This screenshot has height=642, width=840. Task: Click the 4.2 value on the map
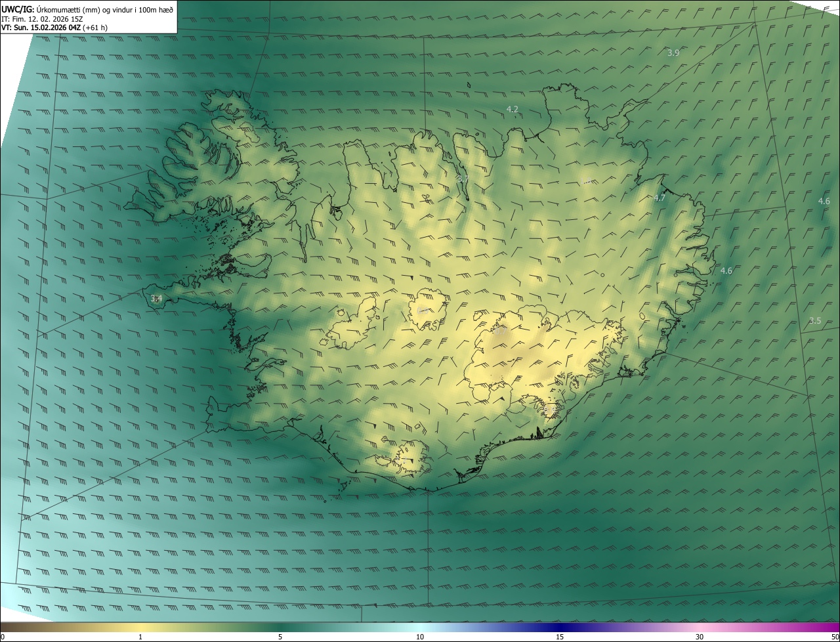513,109
